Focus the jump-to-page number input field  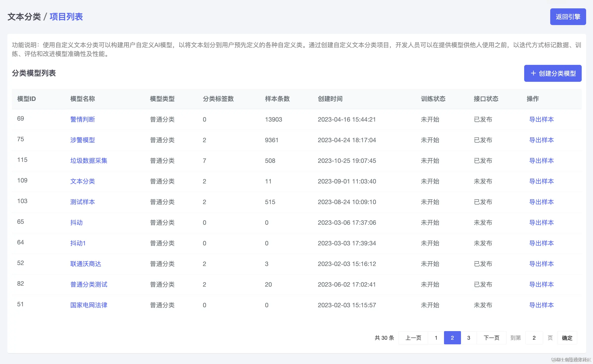pos(534,338)
